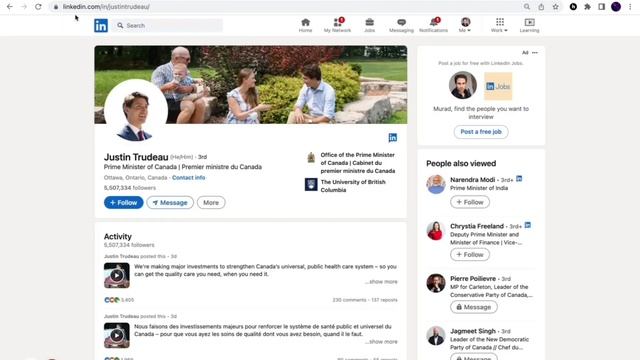Open the 230 comments on the first post
This screenshot has height=360, width=640.
tap(349, 300)
